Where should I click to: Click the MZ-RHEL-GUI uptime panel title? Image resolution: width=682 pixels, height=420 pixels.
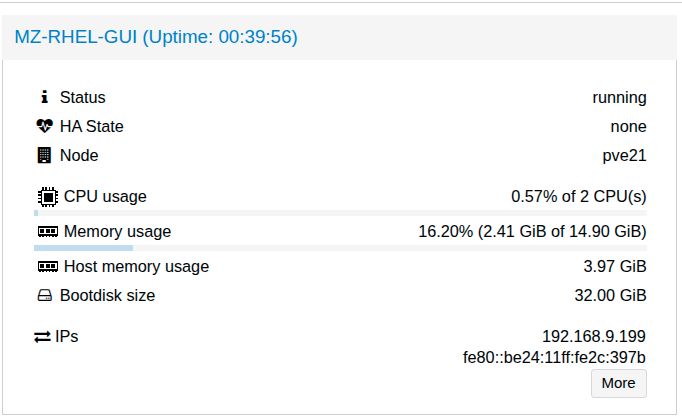point(156,37)
